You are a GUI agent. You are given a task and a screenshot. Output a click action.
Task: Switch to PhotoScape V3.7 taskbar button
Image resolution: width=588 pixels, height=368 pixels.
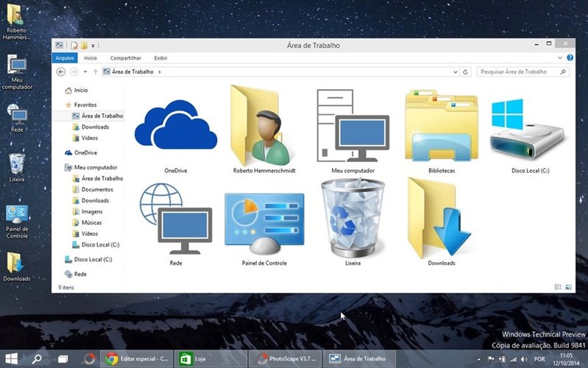[x=285, y=359]
